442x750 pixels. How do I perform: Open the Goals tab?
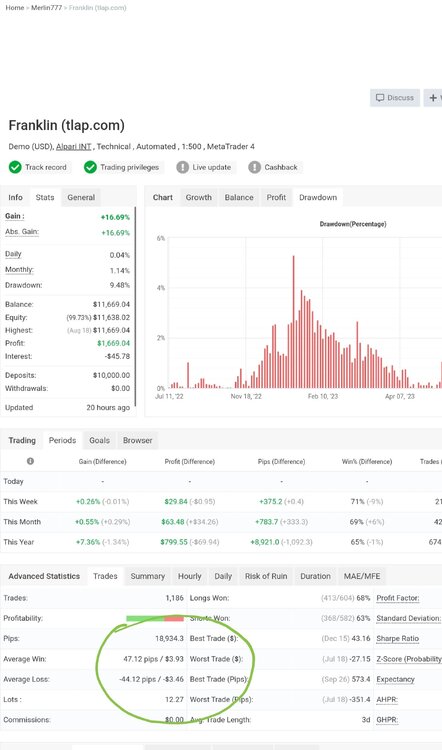99,440
